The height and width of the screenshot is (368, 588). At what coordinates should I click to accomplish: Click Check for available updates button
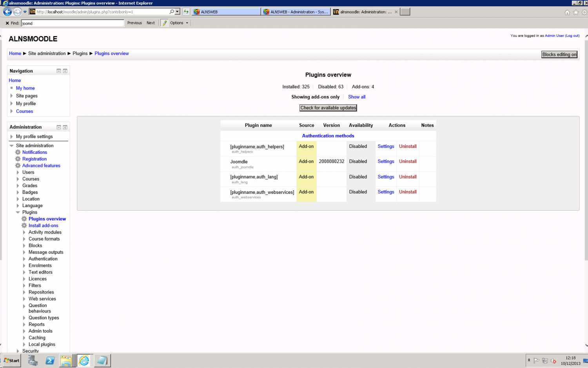tap(328, 108)
